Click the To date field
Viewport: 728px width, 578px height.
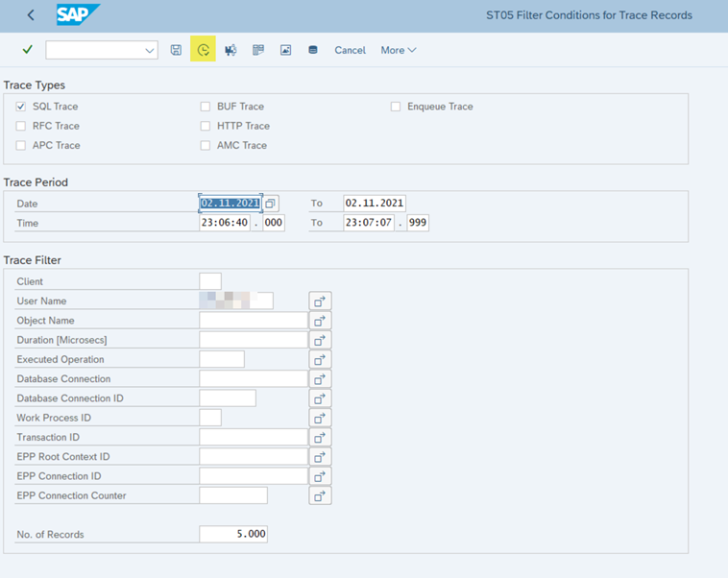(x=375, y=204)
